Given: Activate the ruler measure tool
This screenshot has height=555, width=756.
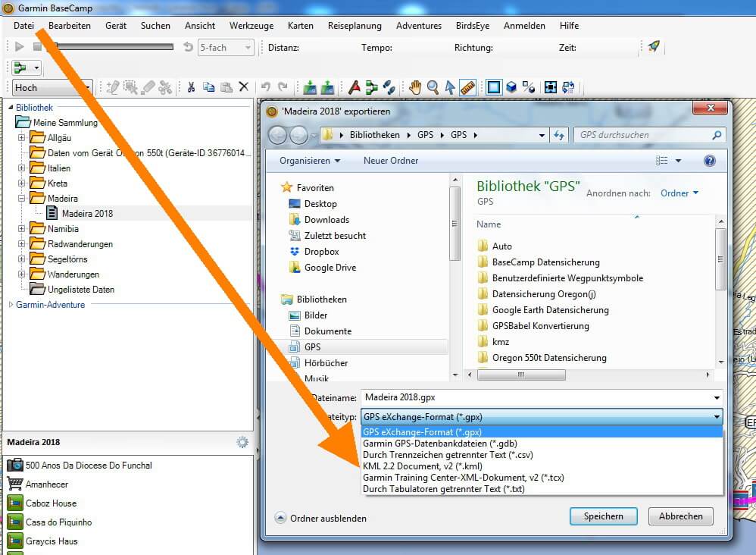Looking at the screenshot, I should tap(467, 87).
